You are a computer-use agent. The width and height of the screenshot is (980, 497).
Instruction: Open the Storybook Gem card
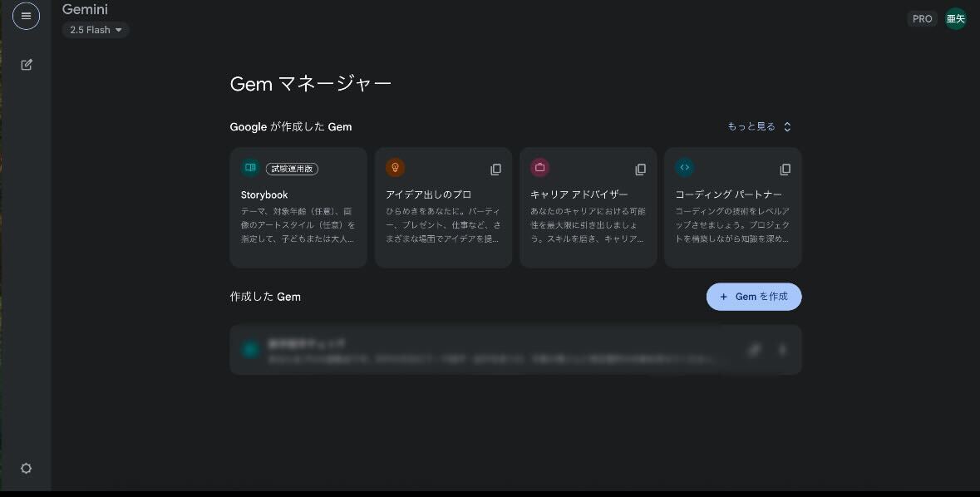pos(298,208)
